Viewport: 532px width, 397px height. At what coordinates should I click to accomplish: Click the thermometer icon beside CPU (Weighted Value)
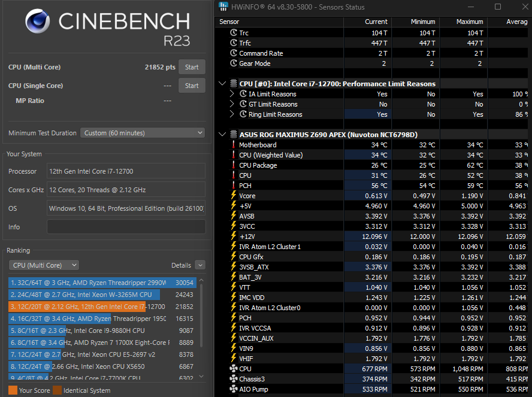(234, 154)
